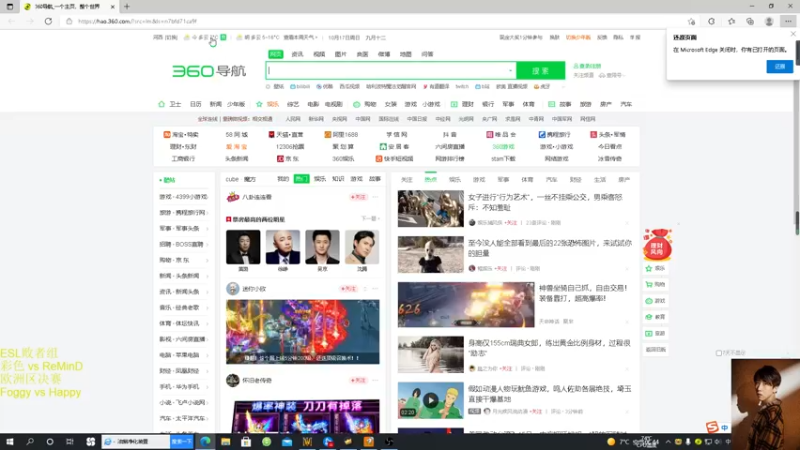The width and height of the screenshot is (800, 450).
Task: Click the 阿里1688 orange icon
Action: [x=328, y=135]
